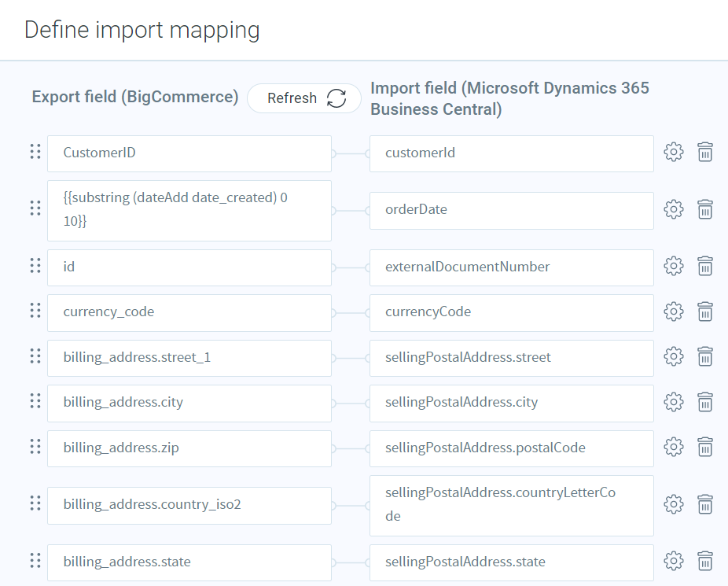Image resolution: width=728 pixels, height=586 pixels.
Task: Edit the billing_address.state export field
Action: tap(189, 562)
